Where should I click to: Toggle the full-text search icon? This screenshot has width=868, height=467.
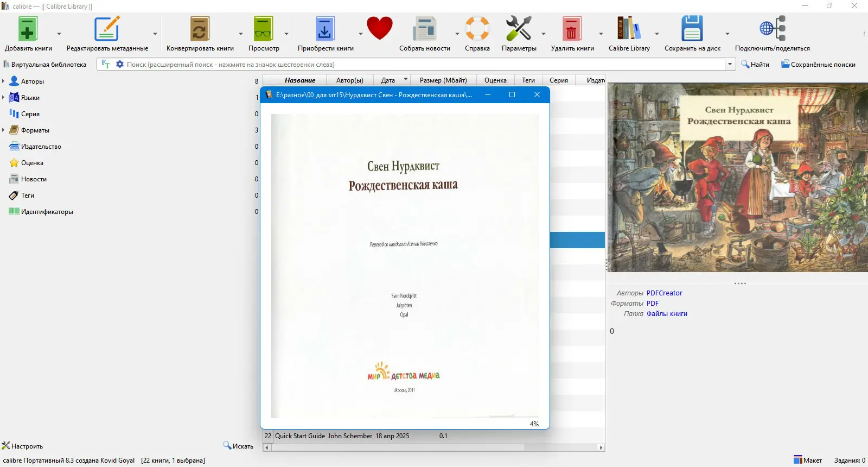pyautogui.click(x=106, y=64)
